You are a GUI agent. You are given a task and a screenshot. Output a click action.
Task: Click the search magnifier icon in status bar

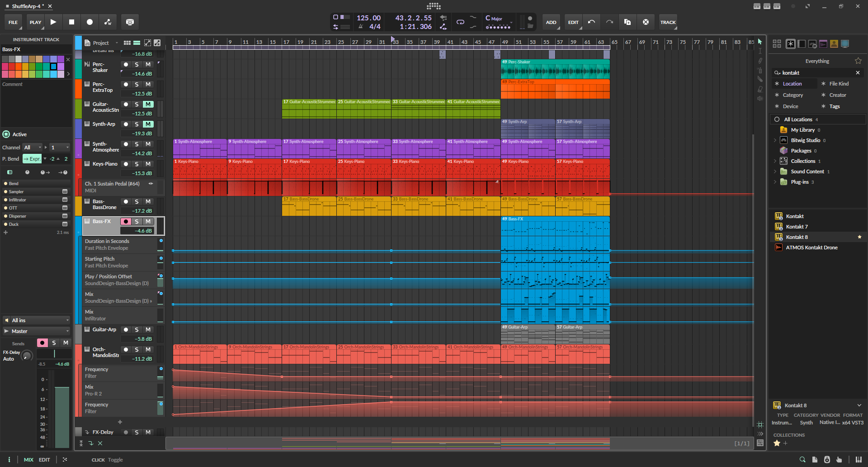point(802,459)
